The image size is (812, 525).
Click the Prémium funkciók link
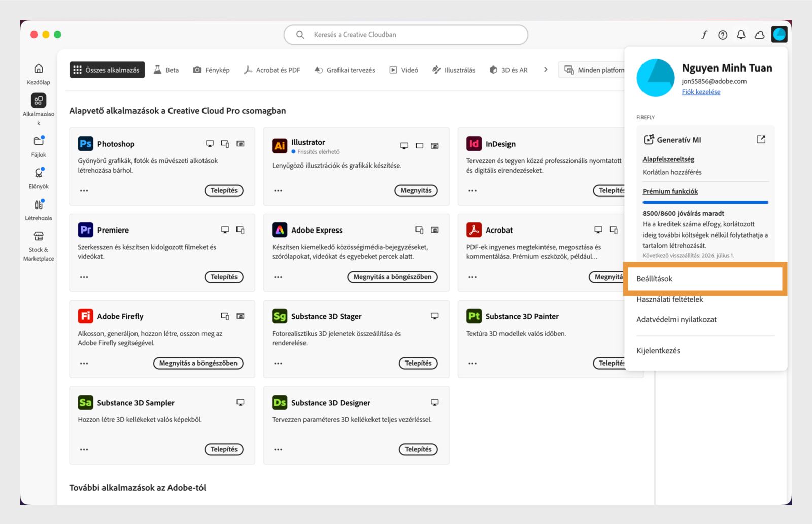(x=670, y=191)
